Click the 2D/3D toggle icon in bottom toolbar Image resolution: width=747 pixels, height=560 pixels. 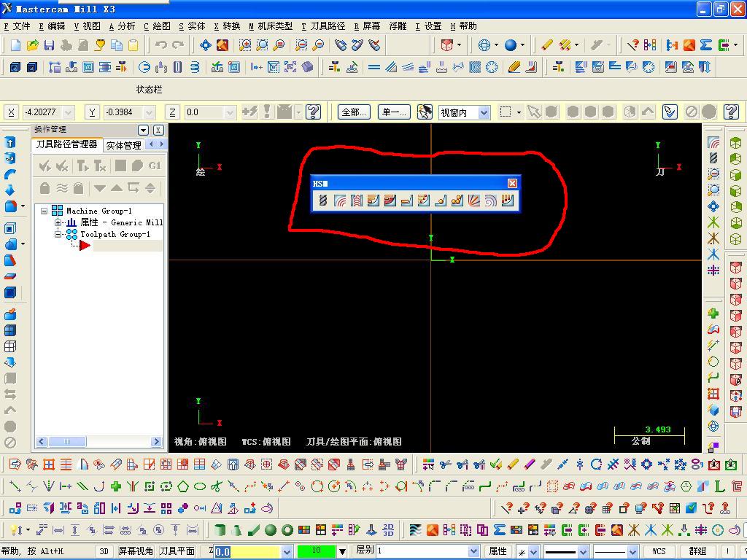coord(388,530)
